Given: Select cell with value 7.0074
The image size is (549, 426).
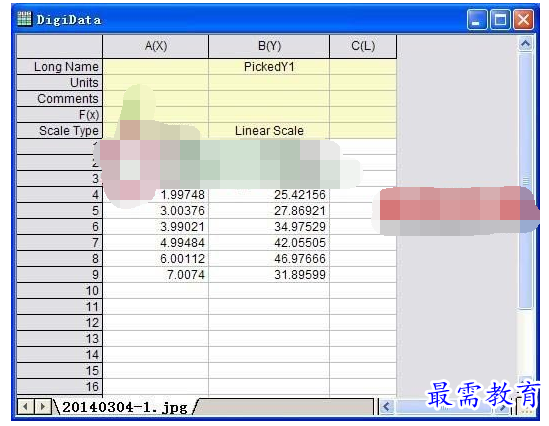Looking at the screenshot, I should point(155,275).
